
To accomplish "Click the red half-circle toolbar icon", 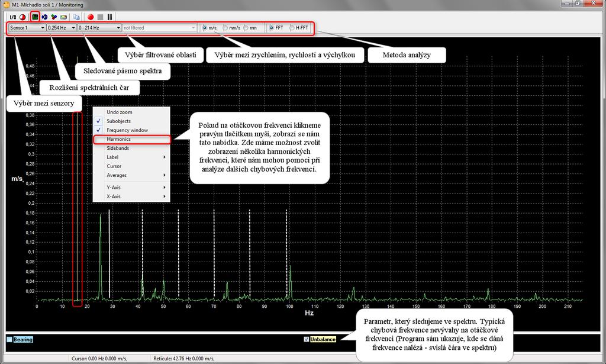I will [22, 17].
